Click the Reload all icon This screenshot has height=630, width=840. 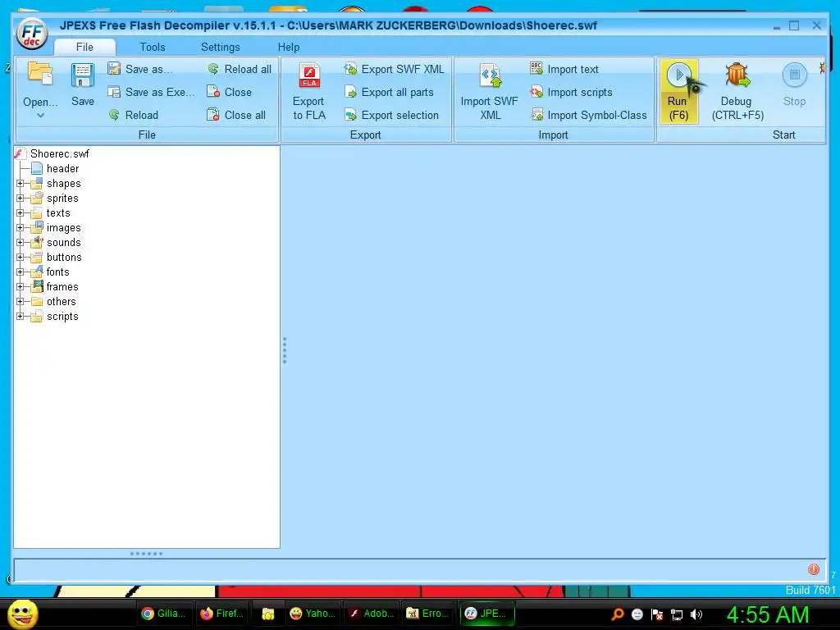click(x=213, y=69)
